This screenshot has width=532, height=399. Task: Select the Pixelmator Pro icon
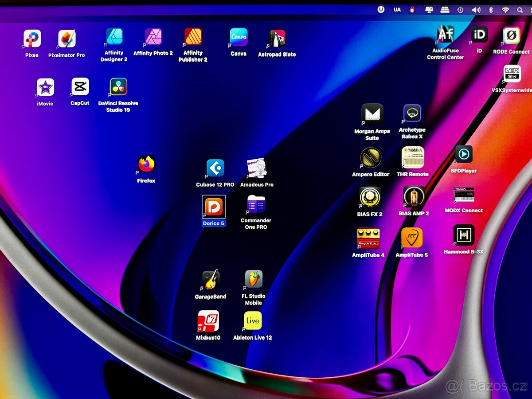click(x=67, y=39)
